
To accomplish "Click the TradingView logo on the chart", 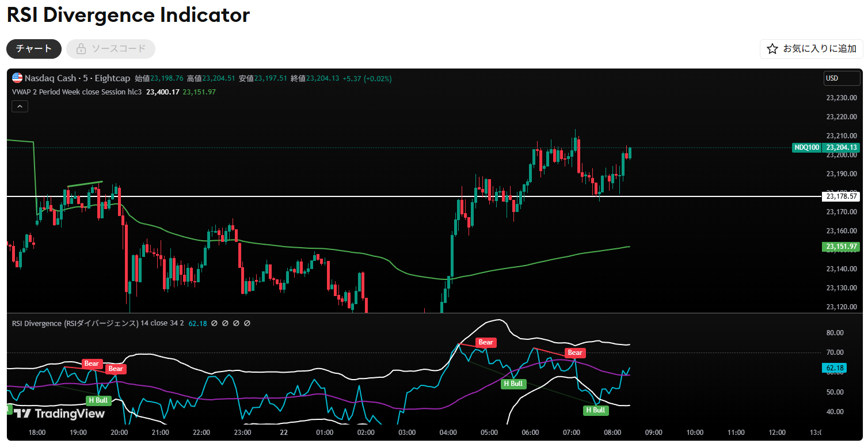I will point(59,414).
